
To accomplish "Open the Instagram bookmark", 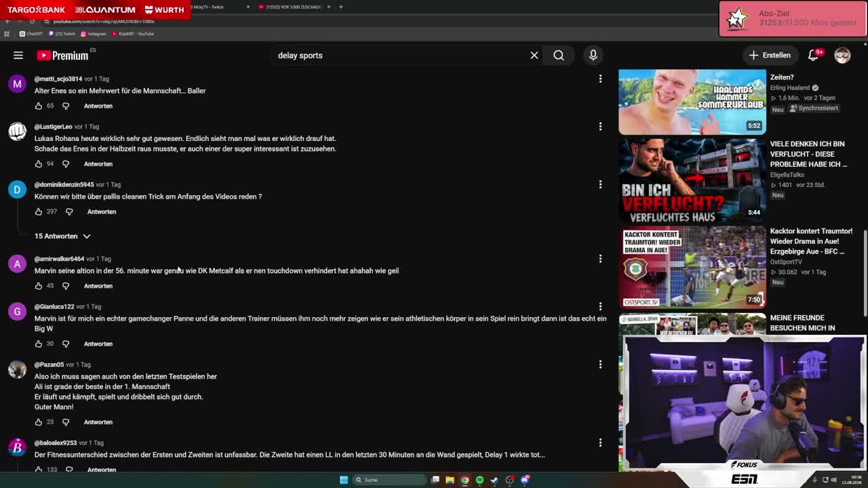I will pos(94,33).
